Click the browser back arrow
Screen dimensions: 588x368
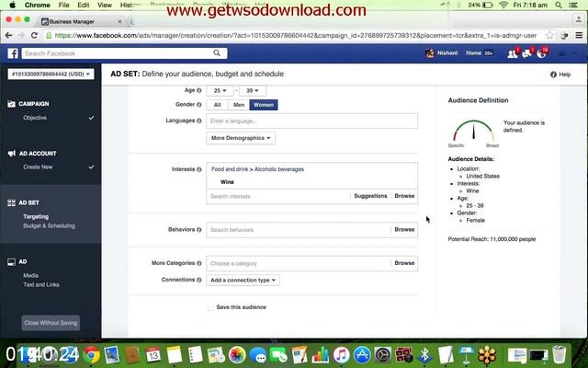point(8,35)
